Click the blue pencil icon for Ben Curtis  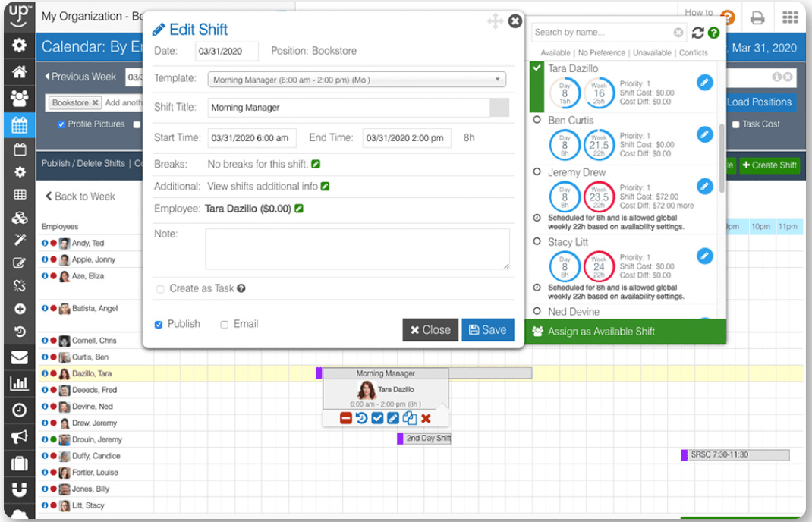tap(705, 134)
